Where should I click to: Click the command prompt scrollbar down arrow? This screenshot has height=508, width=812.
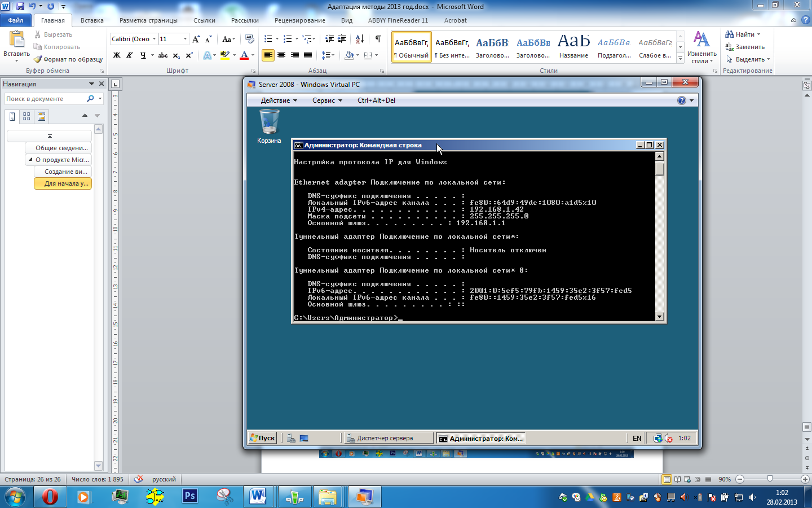click(660, 317)
